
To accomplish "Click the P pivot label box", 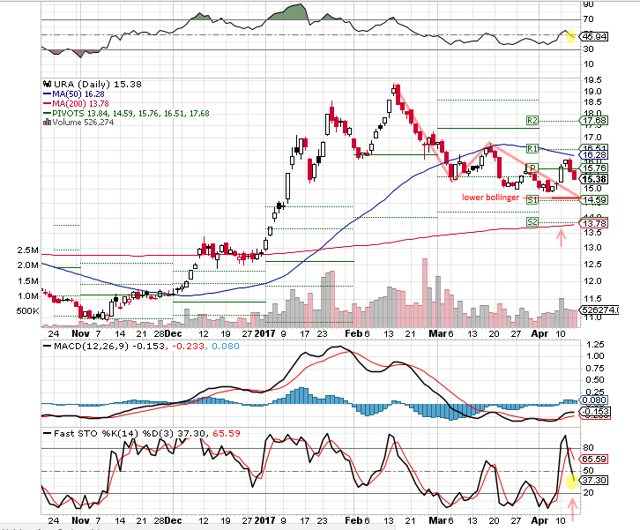I will click(x=532, y=168).
